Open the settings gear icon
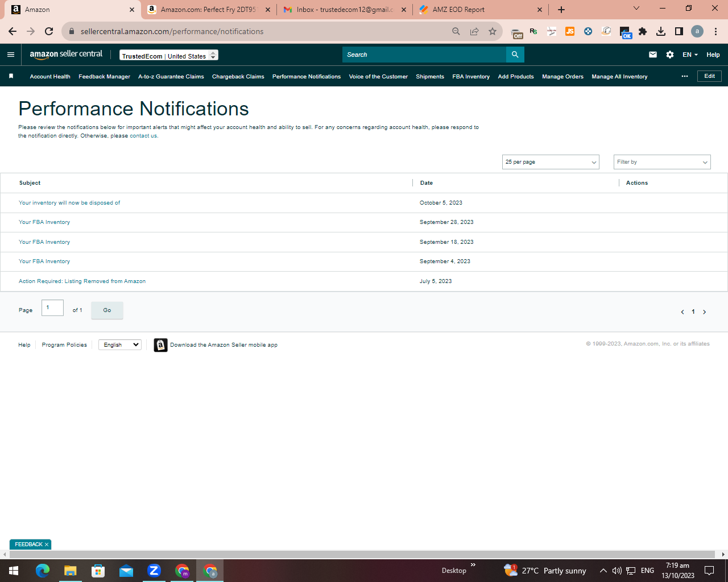 click(670, 55)
